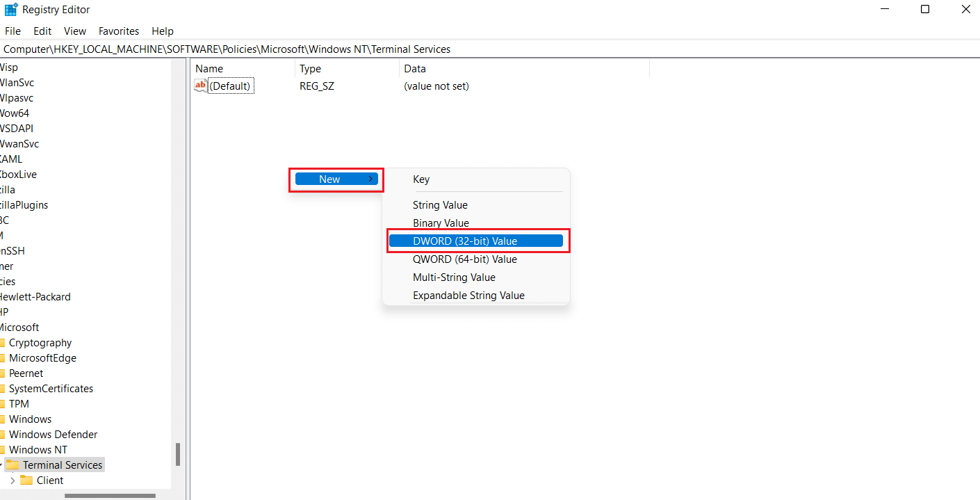
Task: Select the Wisp tree key
Action: pyautogui.click(x=9, y=67)
